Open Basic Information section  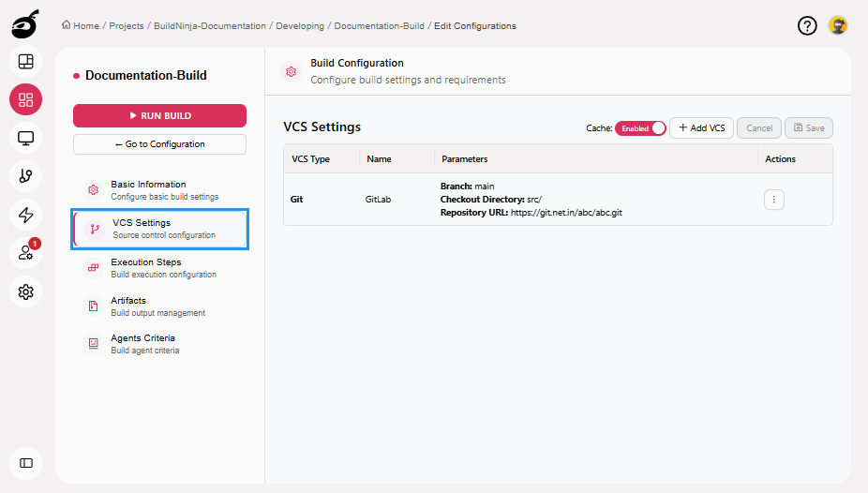(x=159, y=189)
